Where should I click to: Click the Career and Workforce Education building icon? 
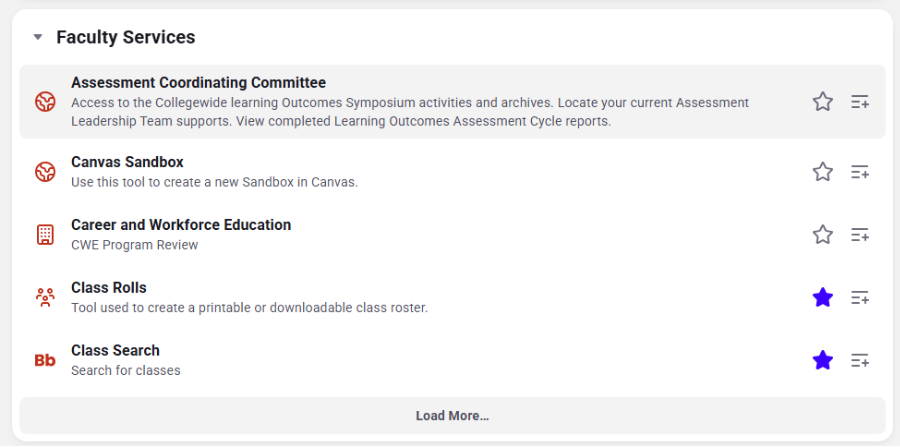pyautogui.click(x=45, y=235)
